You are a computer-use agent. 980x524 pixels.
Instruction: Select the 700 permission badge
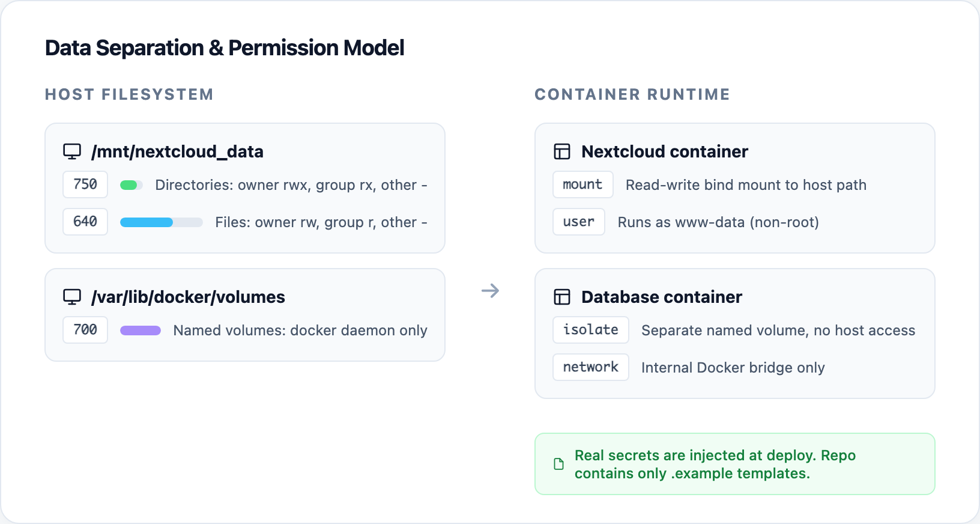tap(85, 330)
